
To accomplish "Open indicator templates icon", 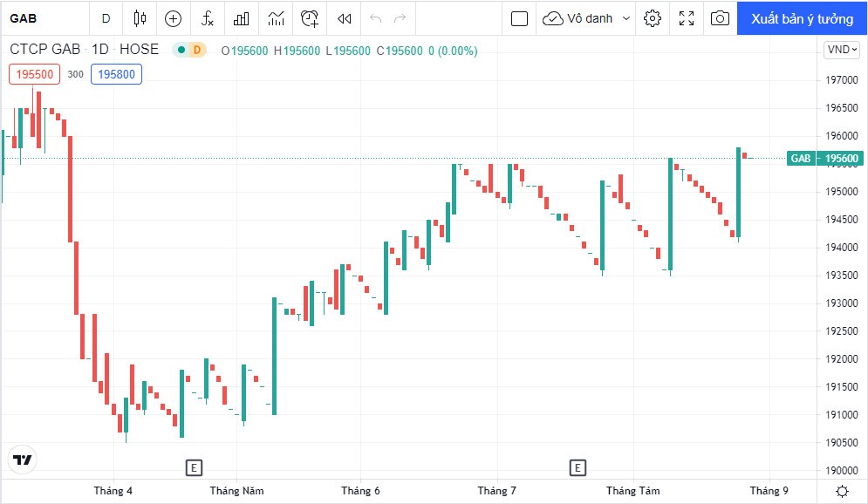I will pyautogui.click(x=275, y=18).
